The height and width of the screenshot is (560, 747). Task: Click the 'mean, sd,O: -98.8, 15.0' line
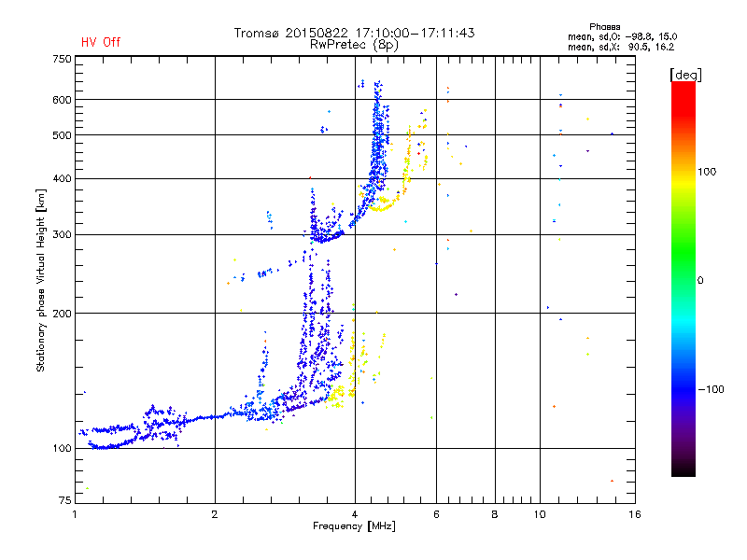pyautogui.click(x=622, y=36)
